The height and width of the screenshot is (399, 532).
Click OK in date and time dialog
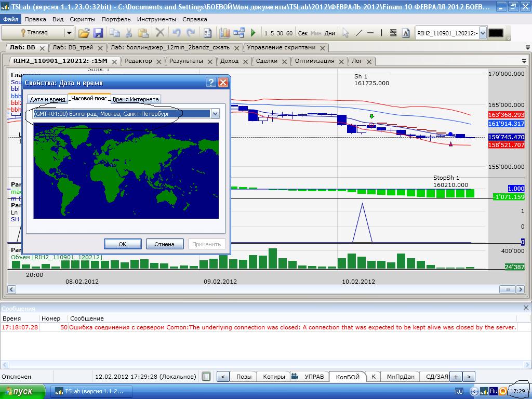pyautogui.click(x=123, y=244)
